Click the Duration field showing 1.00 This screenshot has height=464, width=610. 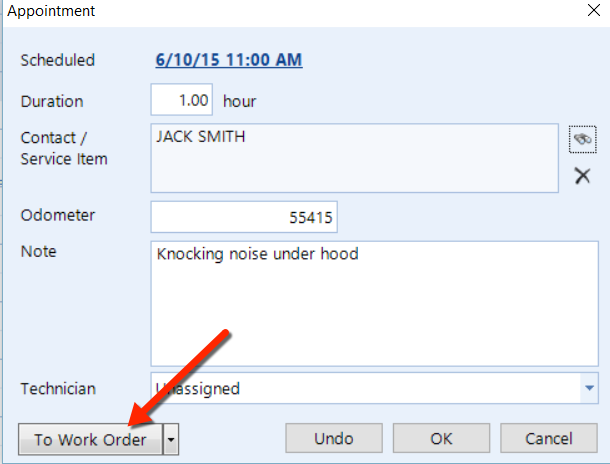[182, 100]
